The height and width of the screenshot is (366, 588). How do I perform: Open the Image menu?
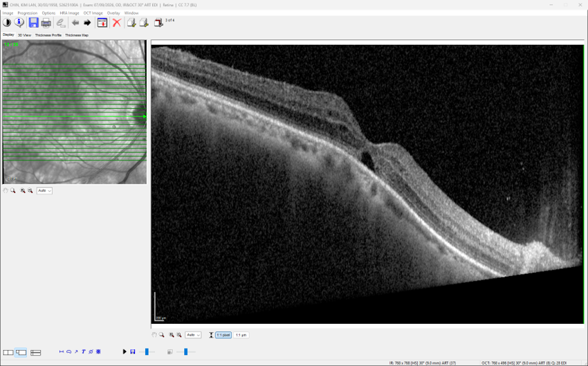pos(8,13)
